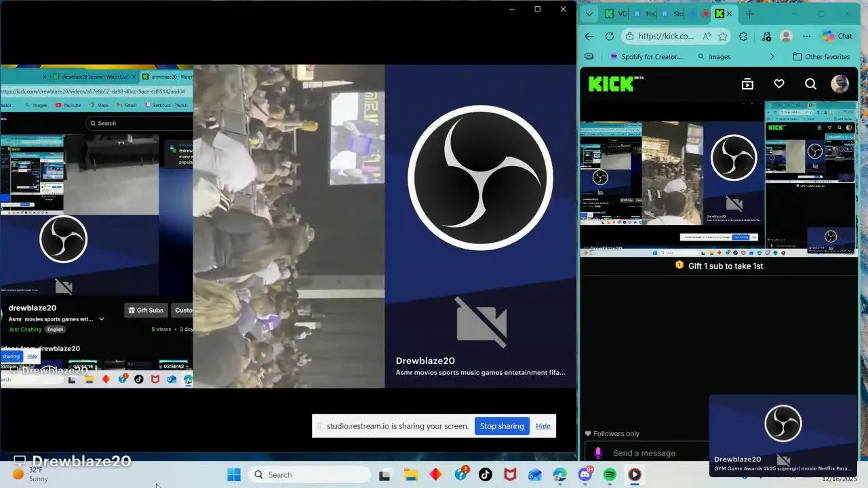Open the media control music icon
This screenshot has width=868, height=488.
[766, 37]
